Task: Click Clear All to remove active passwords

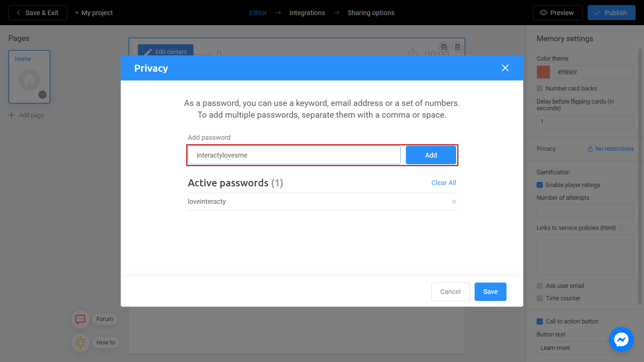Action: point(444,183)
